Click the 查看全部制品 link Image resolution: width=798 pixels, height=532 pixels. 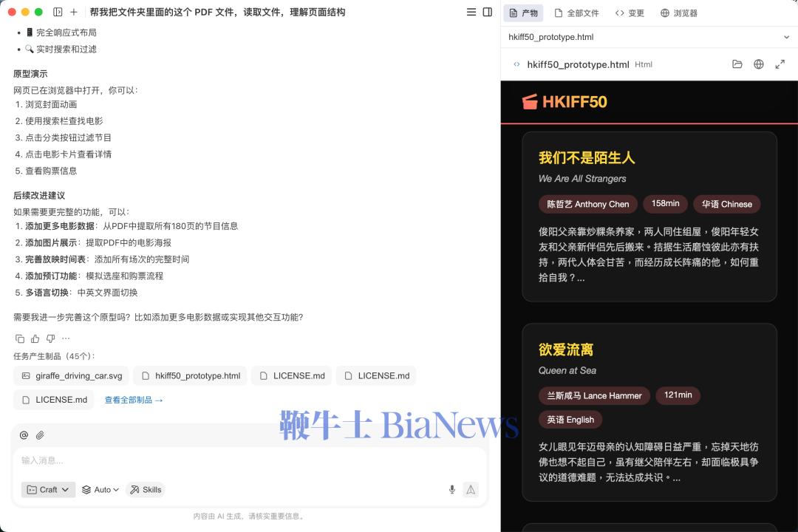tap(134, 400)
